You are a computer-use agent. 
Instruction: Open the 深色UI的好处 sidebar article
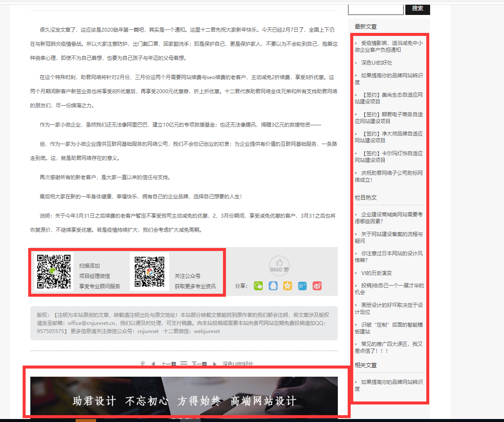coord(376,62)
